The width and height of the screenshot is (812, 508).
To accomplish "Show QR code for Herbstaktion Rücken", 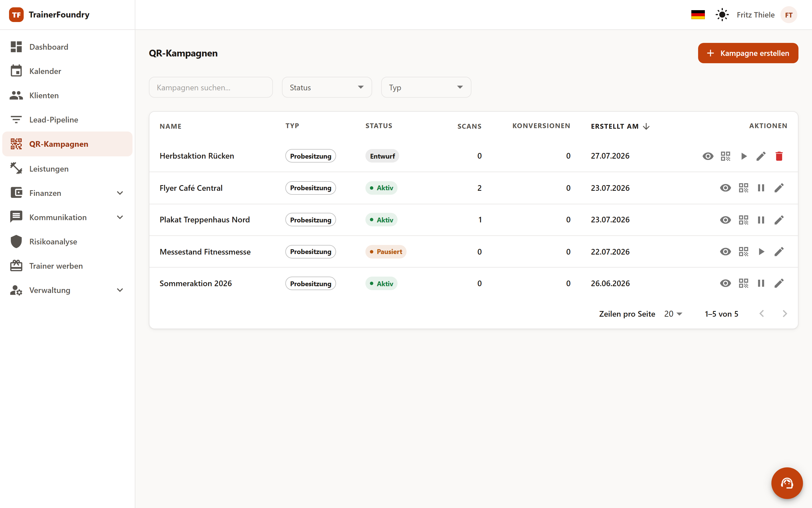I will tap(725, 156).
